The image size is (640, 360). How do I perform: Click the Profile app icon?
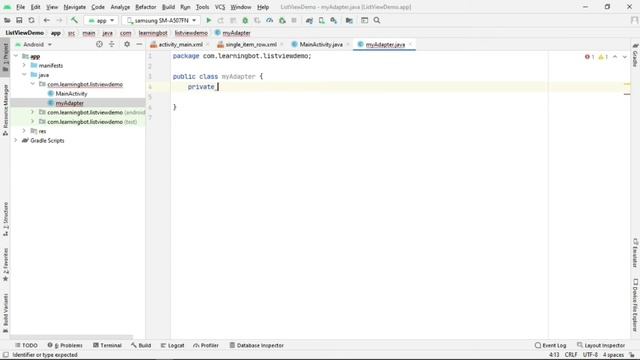(x=269, y=20)
